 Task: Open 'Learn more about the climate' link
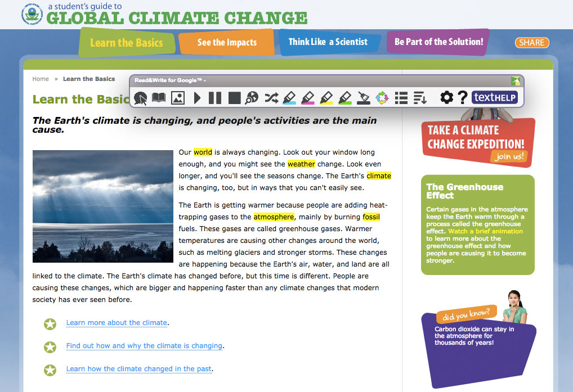click(x=117, y=323)
